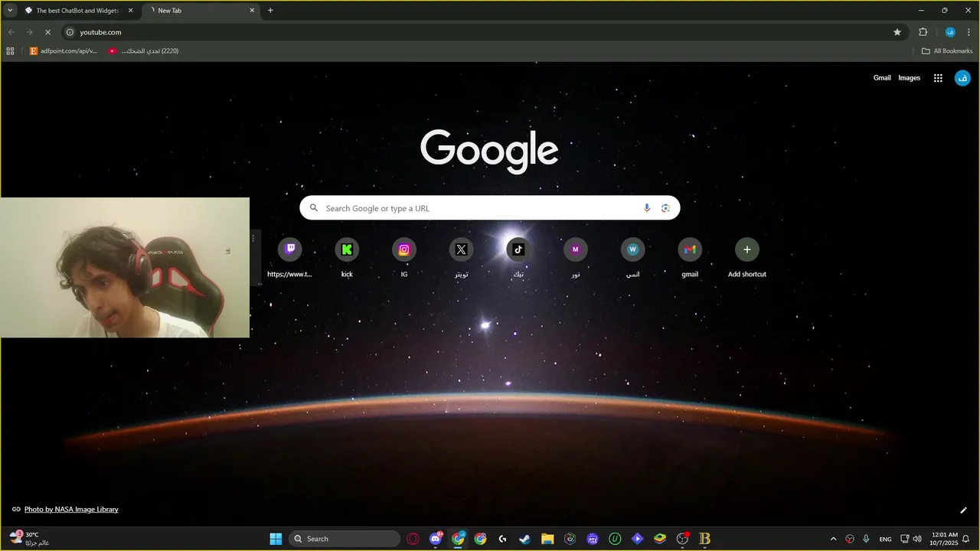The image size is (980, 551).
Task: Launch Opera GX from the taskbar
Action: [413, 539]
